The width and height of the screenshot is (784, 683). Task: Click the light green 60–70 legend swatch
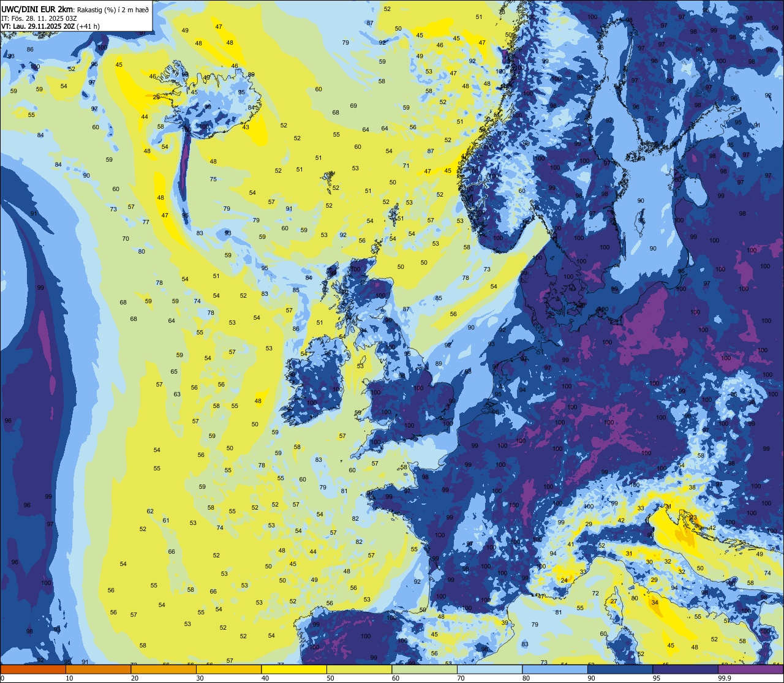coord(424,669)
